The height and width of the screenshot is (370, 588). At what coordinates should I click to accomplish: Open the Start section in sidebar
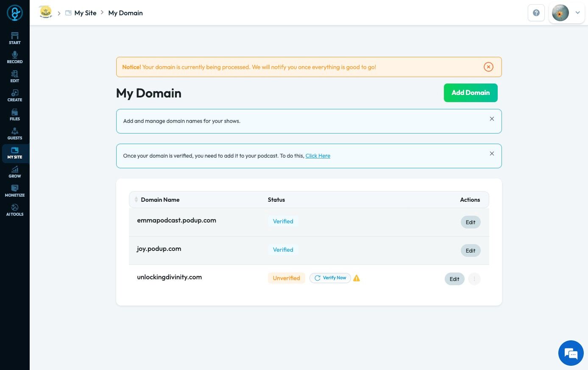(x=15, y=38)
